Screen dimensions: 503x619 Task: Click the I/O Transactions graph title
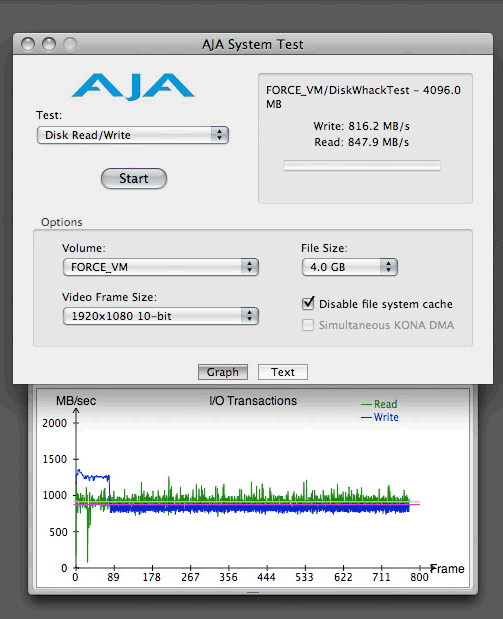point(253,401)
